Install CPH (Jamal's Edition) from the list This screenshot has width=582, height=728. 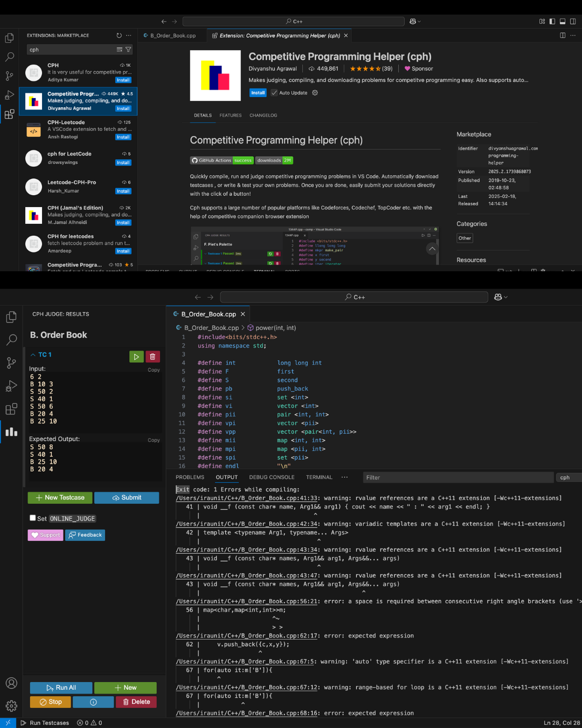tap(123, 222)
